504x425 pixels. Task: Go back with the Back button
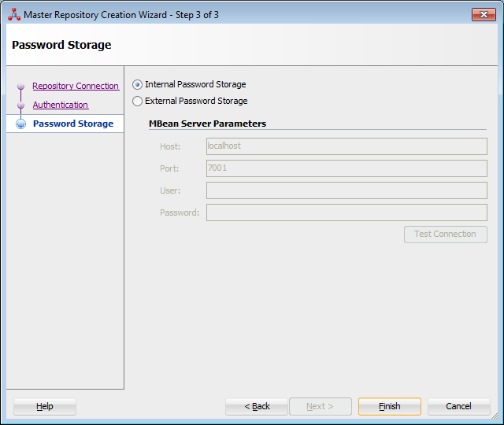(257, 406)
